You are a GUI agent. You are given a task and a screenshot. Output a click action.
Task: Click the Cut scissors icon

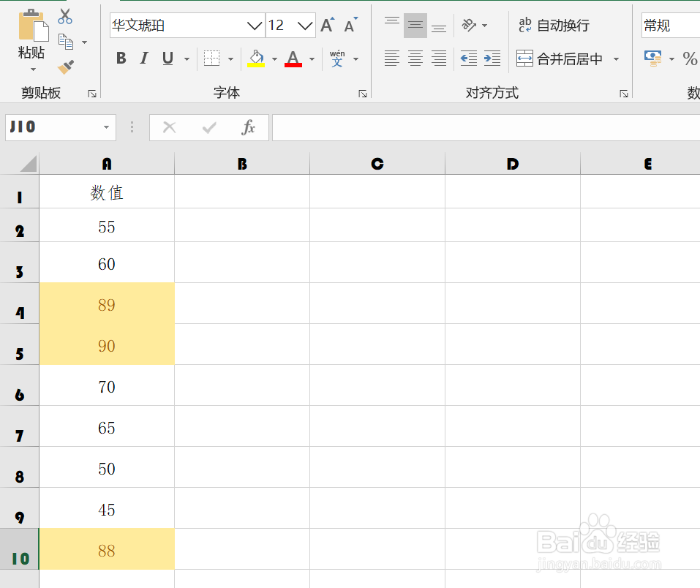click(x=65, y=17)
